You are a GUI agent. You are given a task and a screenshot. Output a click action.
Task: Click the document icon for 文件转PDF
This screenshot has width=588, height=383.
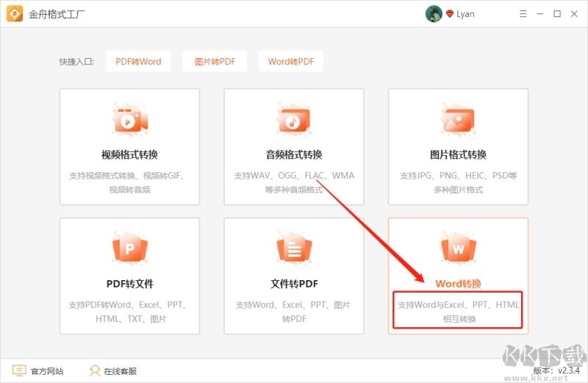coord(294,248)
